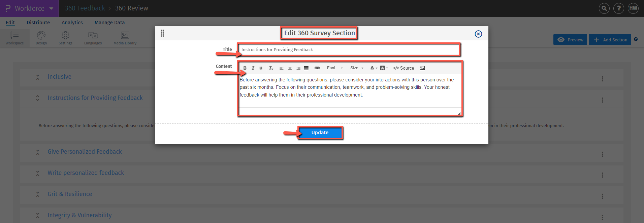Collapse the Instructions for Providing Feedback section
Image resolution: width=644 pixels, height=223 pixels.
(38, 98)
